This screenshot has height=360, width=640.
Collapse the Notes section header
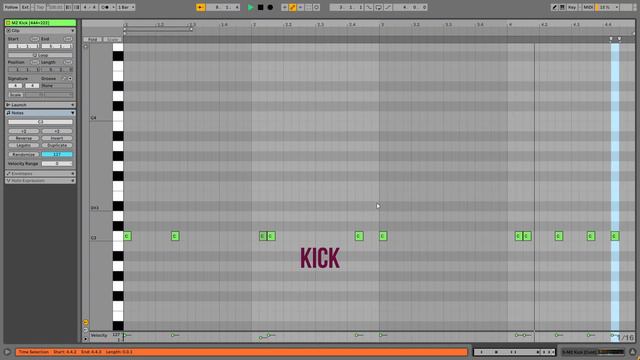click(40, 113)
